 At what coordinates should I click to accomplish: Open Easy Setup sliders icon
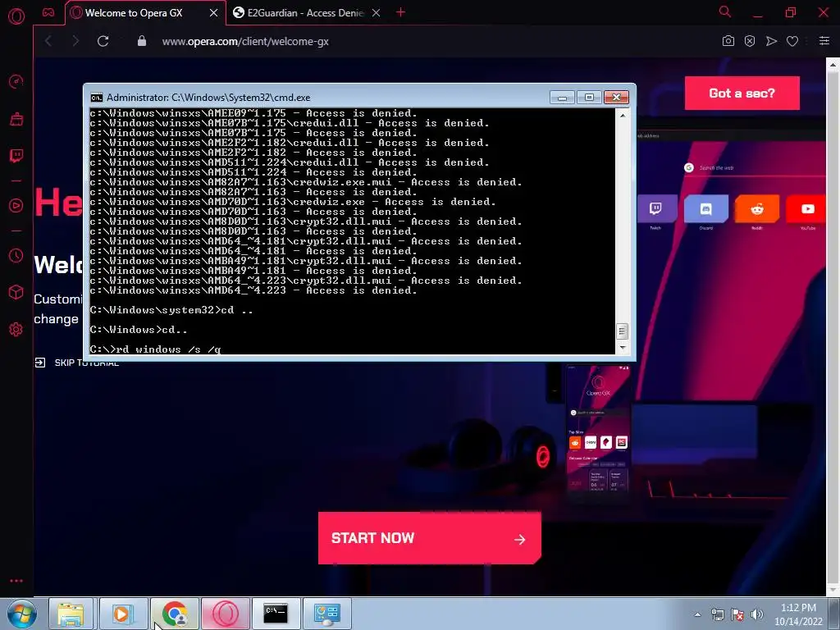click(824, 41)
